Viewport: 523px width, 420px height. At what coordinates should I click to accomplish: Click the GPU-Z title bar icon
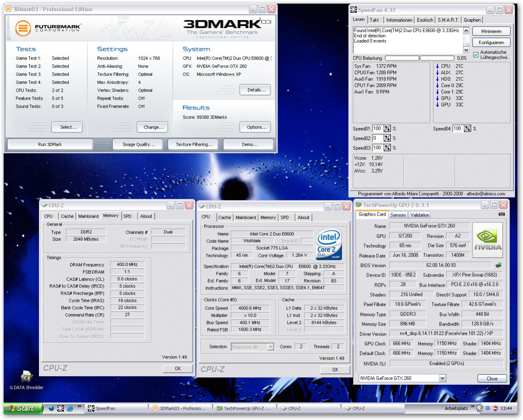pyautogui.click(x=358, y=205)
